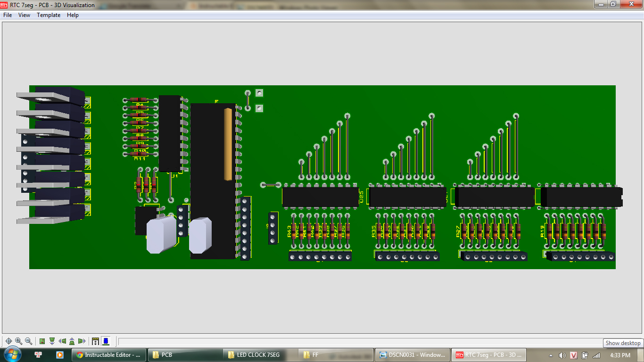
Task: Click resistor R35 on the PCB
Action: click(379, 230)
